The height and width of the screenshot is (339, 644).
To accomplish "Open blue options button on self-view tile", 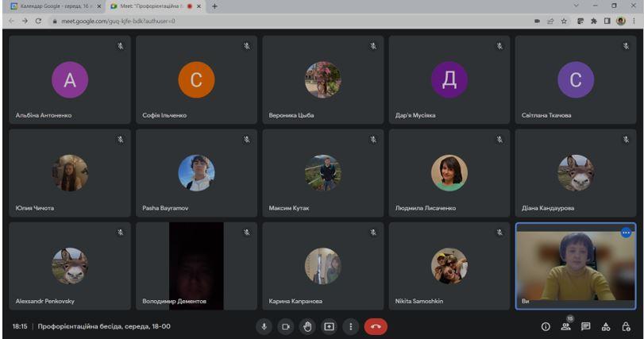I will 626,233.
